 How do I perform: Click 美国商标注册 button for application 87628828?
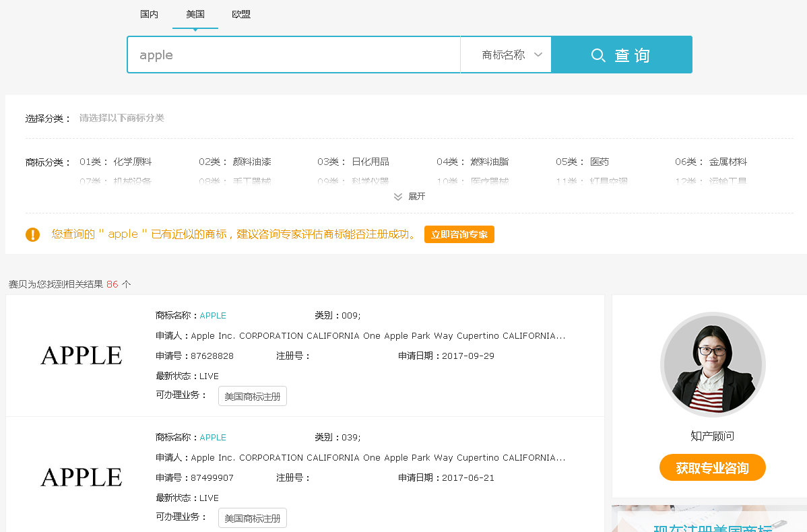tap(253, 396)
